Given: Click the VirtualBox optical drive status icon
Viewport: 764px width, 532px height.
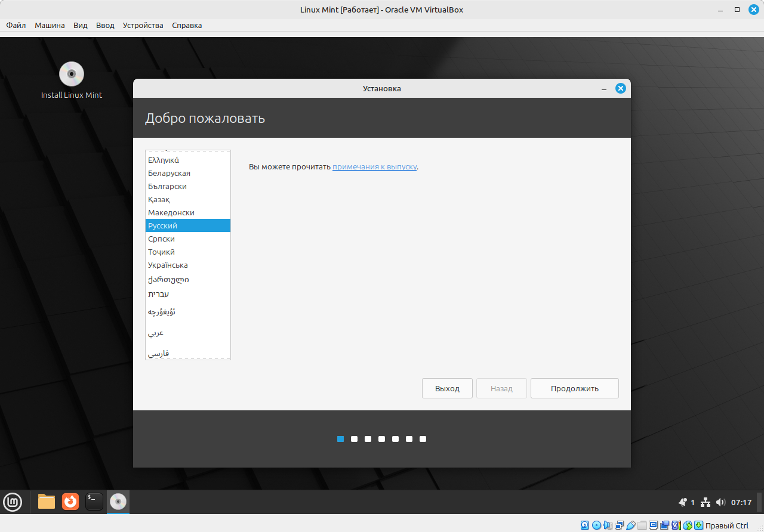Looking at the screenshot, I should pos(596,525).
